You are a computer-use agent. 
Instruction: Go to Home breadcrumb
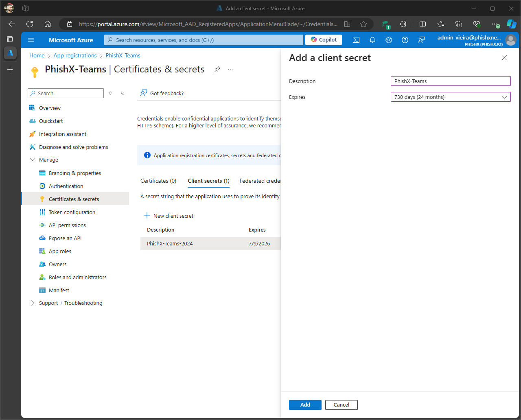click(37, 55)
